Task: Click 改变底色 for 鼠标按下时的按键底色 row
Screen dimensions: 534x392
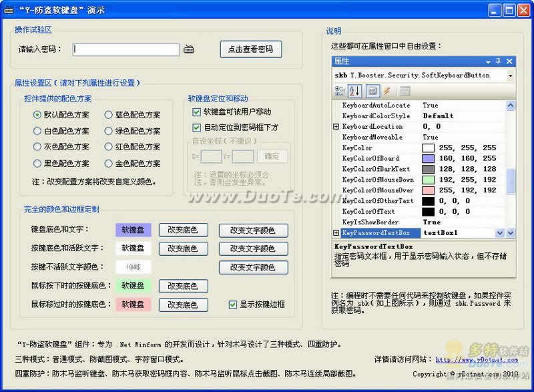Action: [183, 286]
